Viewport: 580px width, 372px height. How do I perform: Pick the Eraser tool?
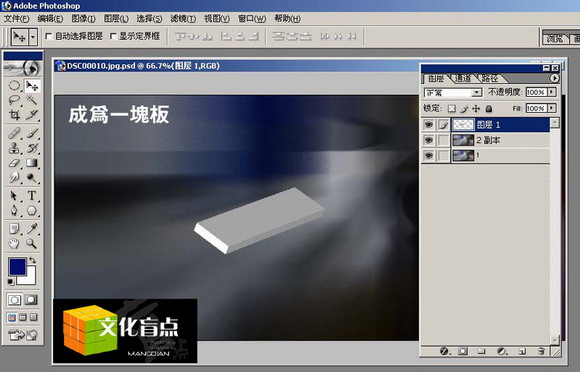point(14,163)
